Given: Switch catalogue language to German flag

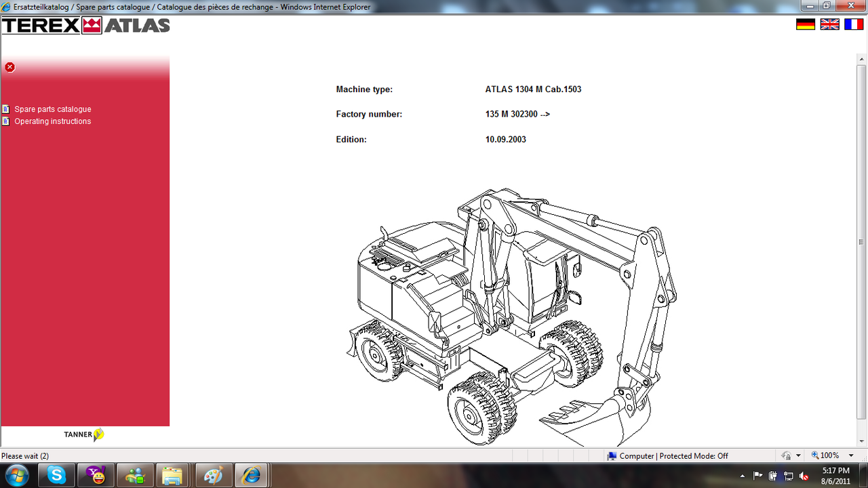Looking at the screenshot, I should 805,24.
